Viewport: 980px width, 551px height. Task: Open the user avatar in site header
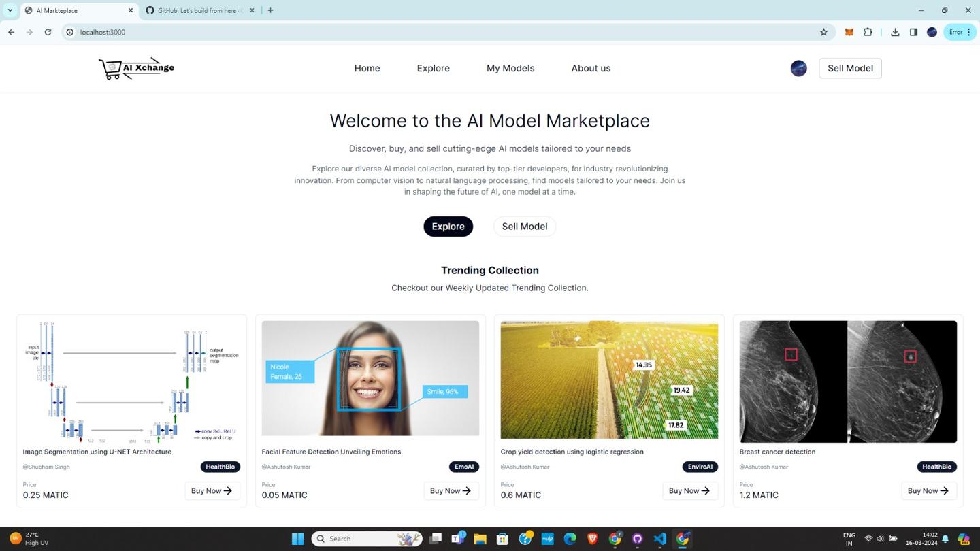coord(798,68)
